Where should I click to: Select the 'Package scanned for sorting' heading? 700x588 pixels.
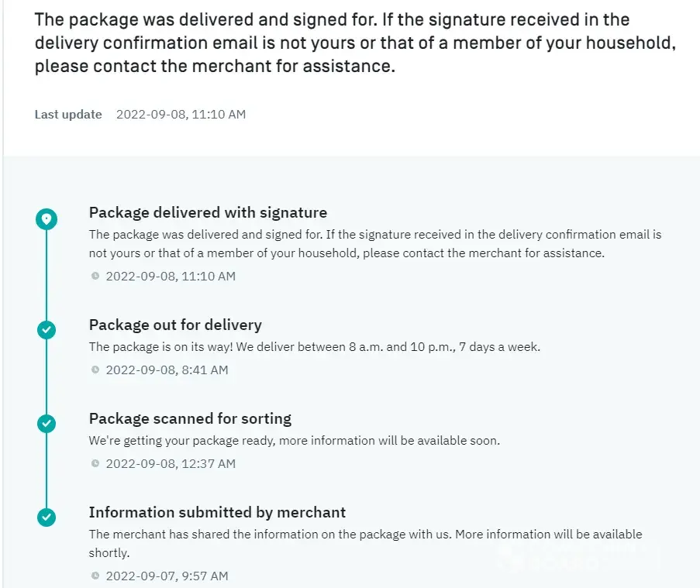[x=190, y=418]
